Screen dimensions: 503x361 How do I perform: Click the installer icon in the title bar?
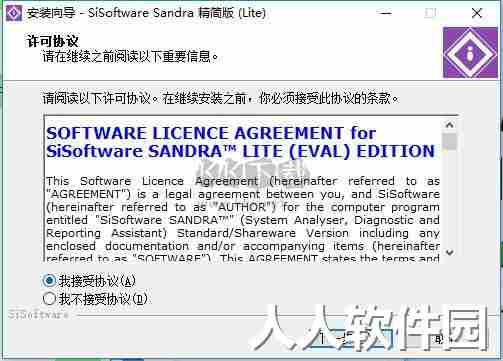click(13, 13)
